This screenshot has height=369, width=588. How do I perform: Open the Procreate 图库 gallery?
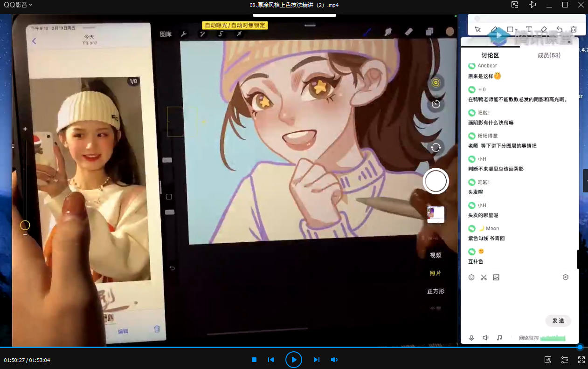coord(166,34)
